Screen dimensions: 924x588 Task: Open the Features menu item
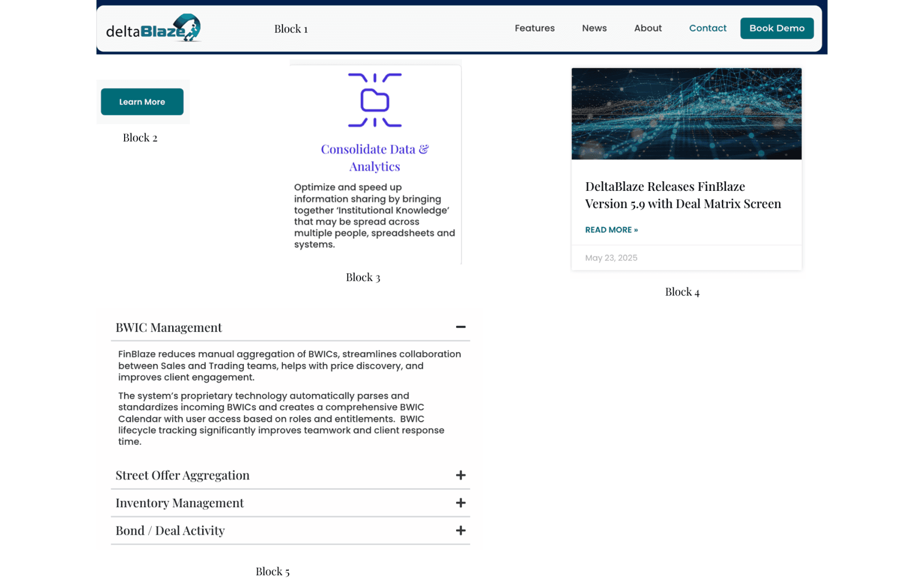534,28
